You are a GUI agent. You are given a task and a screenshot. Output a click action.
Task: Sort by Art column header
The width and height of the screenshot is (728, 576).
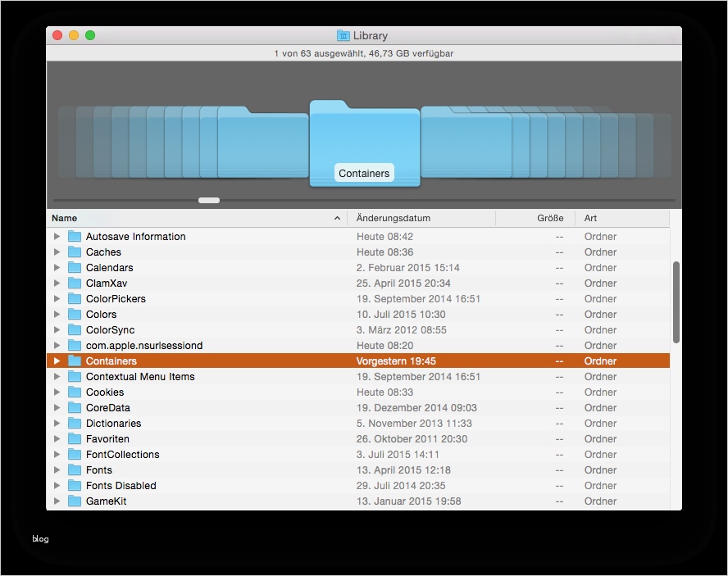tap(622, 218)
